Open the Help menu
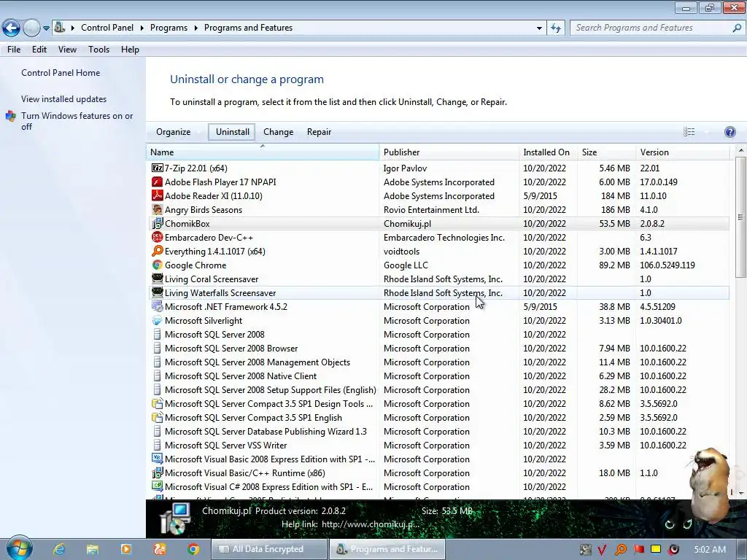Viewport: 747px width, 560px height. pyautogui.click(x=130, y=50)
